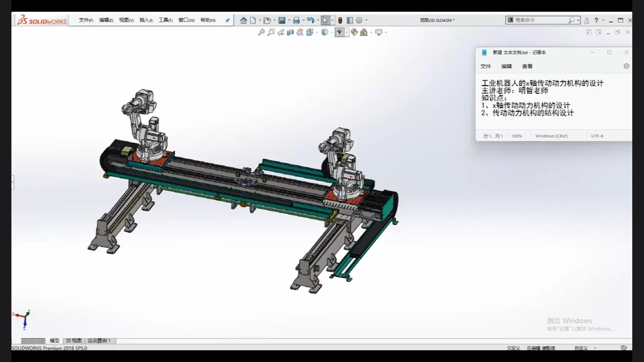Expand the Help dropdown arrow
This screenshot has width=644, height=362.
(x=603, y=20)
